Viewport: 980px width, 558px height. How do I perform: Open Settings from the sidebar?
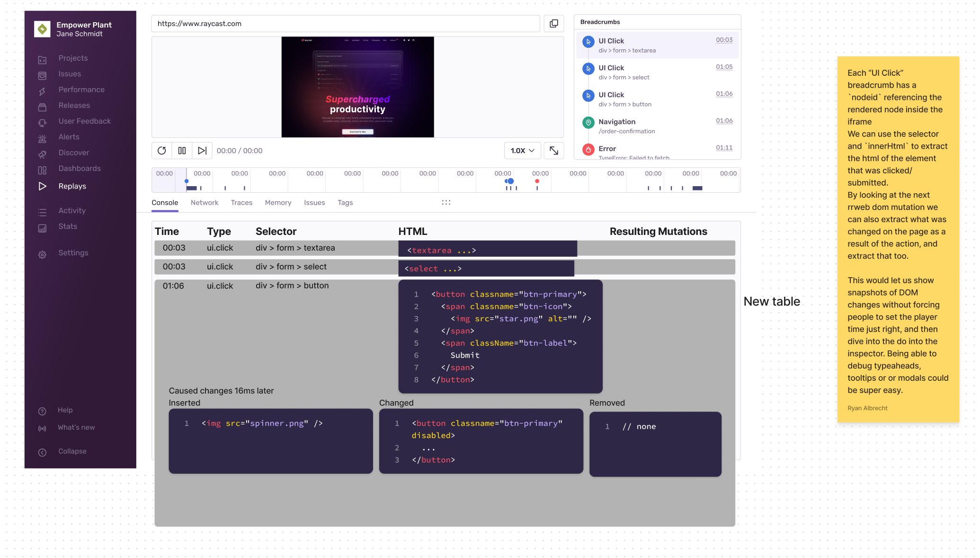tap(73, 252)
